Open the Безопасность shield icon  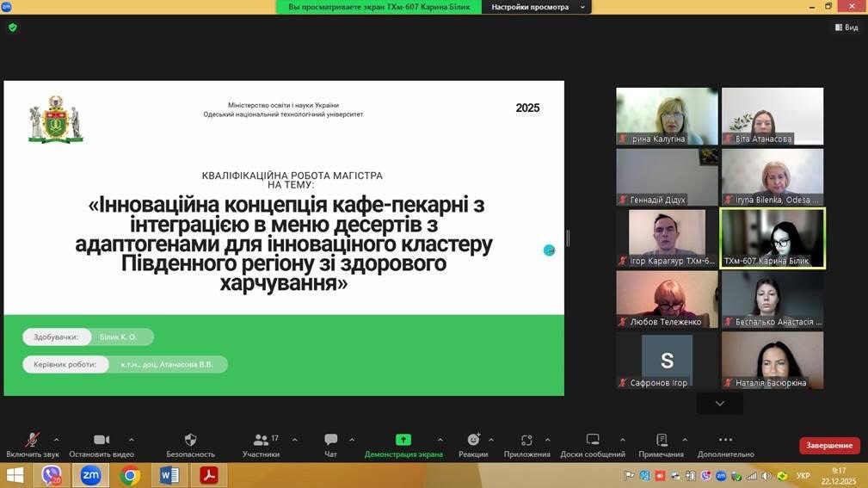190,441
